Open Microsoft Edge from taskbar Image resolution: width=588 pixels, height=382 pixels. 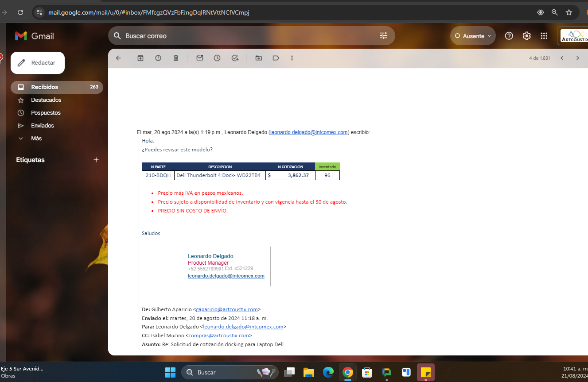coord(328,372)
